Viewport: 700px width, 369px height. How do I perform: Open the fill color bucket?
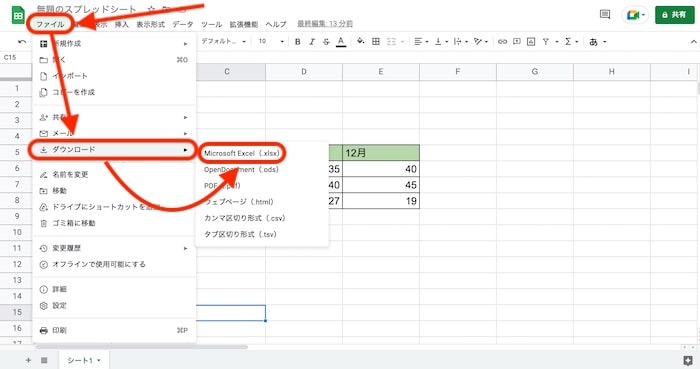[x=361, y=41]
